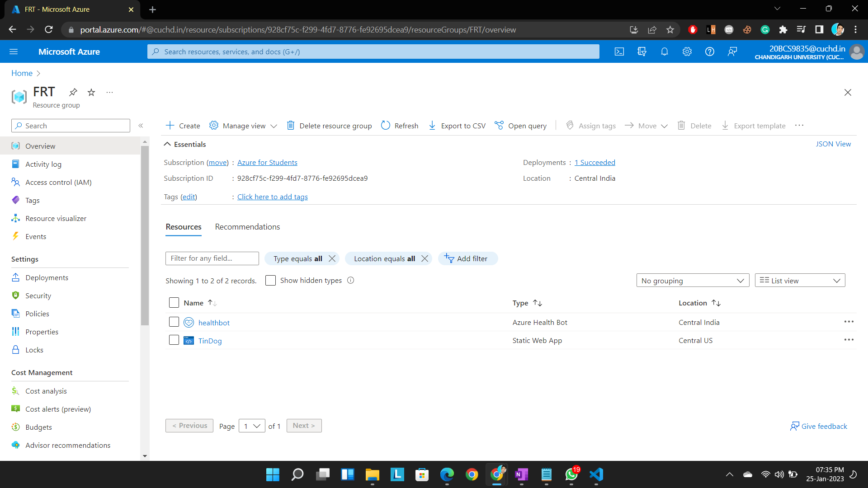Screen dimensions: 868x488
Task: Switch to the Recommendations tab
Action: (x=247, y=226)
